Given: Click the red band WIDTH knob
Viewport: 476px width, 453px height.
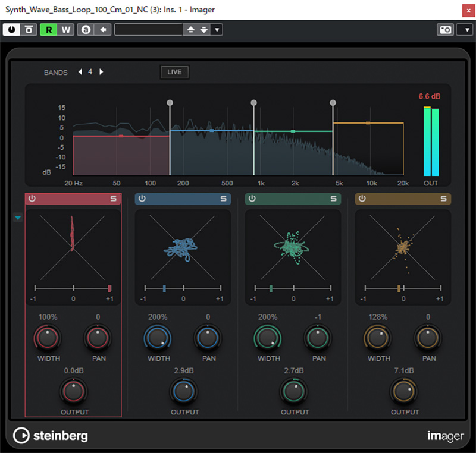Looking at the screenshot, I should point(48,338).
